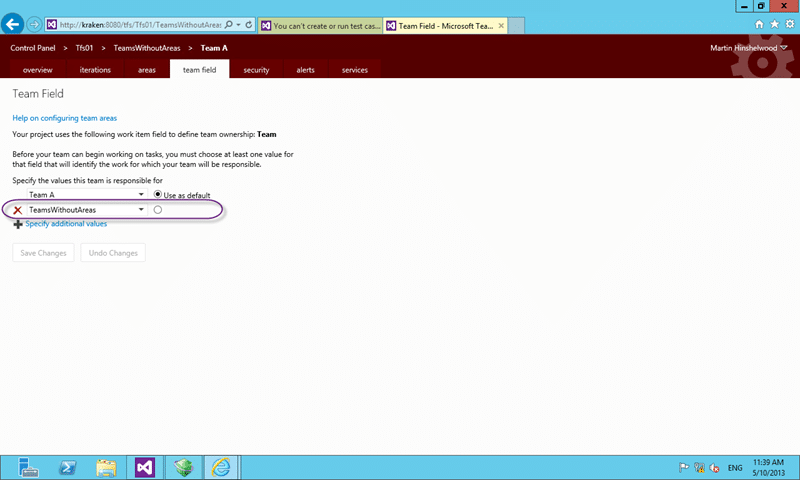Click the search magnifier in address bar
800x480 pixels.
click(229, 24)
